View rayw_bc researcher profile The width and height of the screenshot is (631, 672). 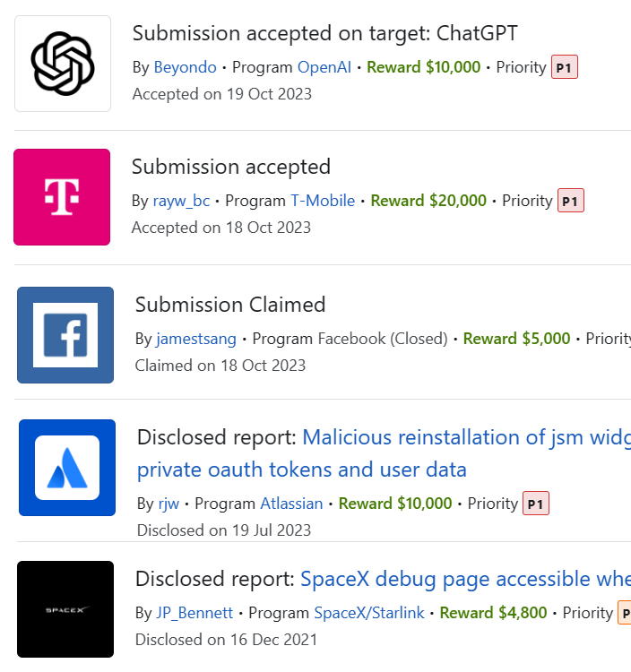coord(181,201)
